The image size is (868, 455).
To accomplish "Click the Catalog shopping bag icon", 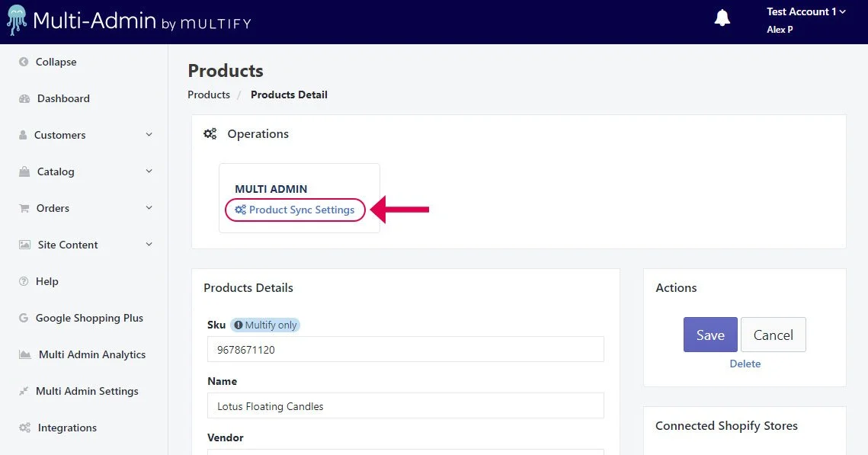I will click(24, 171).
